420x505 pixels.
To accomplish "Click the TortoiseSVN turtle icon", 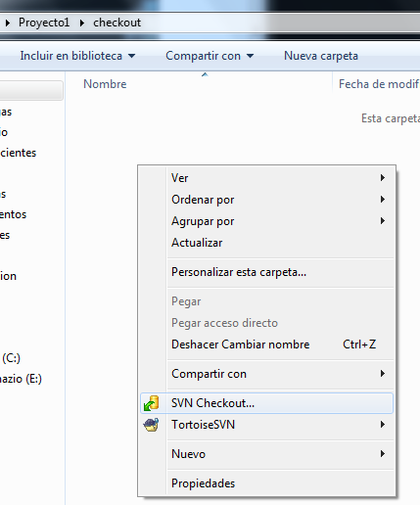I will pos(151,425).
